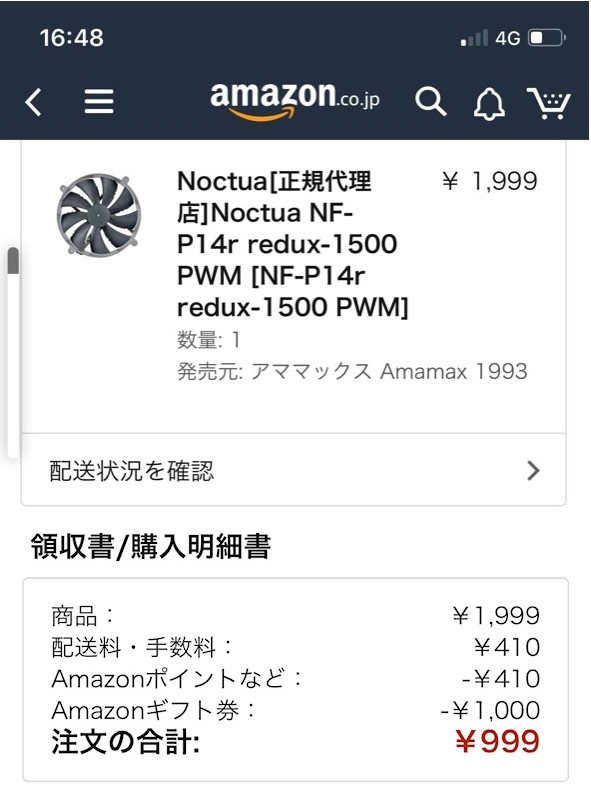Tap the back arrow to go back
This screenshot has width=591, height=804.
pos(34,101)
